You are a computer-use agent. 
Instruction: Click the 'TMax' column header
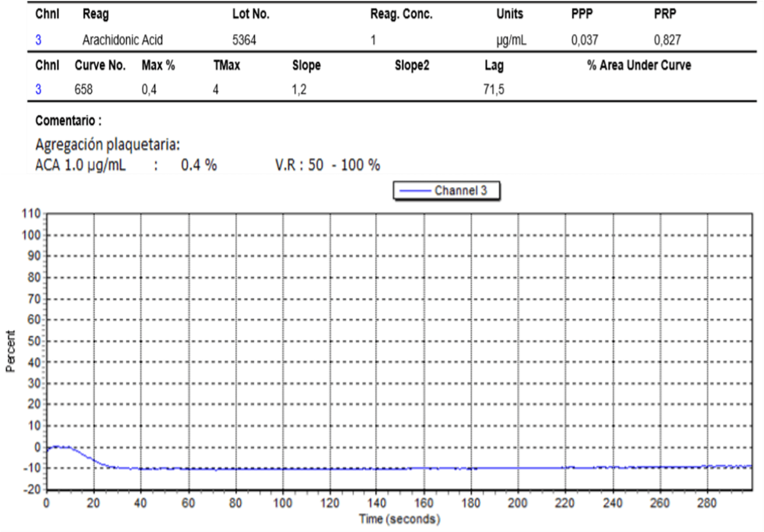pos(227,66)
